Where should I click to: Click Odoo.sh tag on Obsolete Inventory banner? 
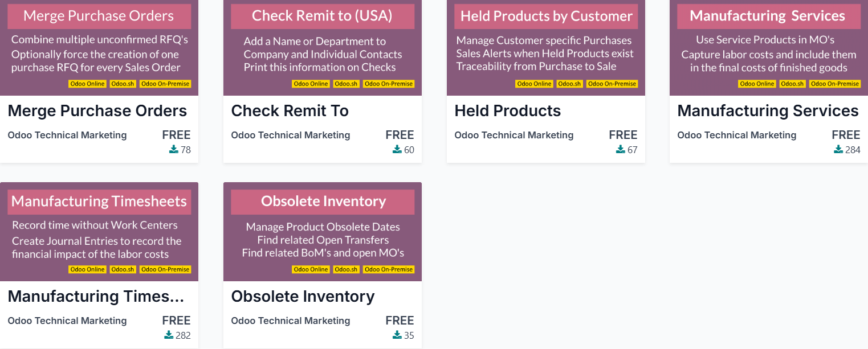pyautogui.click(x=346, y=269)
